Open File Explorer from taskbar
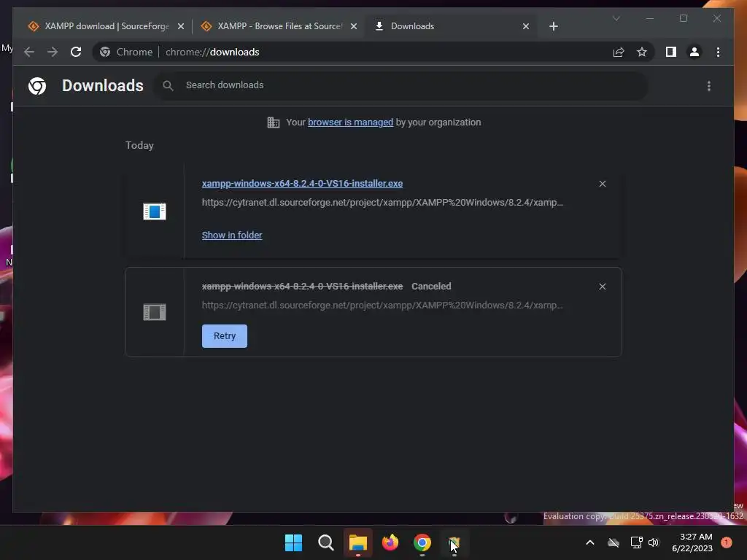Screen dimensions: 747x560 (357, 542)
